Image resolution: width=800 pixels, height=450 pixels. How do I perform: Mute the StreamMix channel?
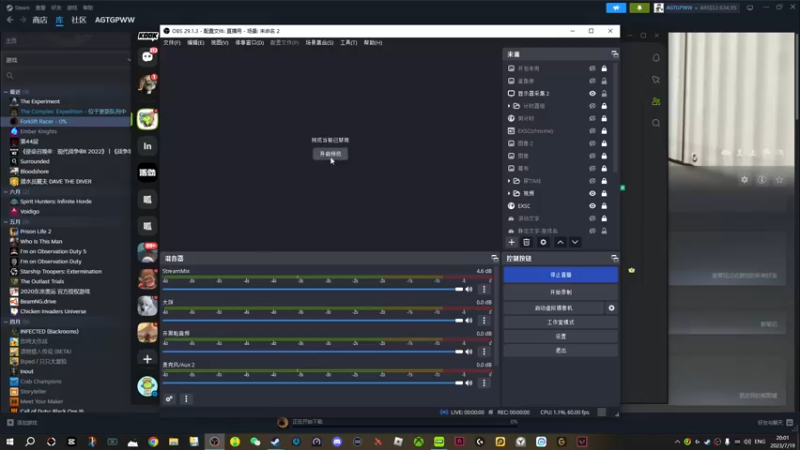tap(469, 289)
